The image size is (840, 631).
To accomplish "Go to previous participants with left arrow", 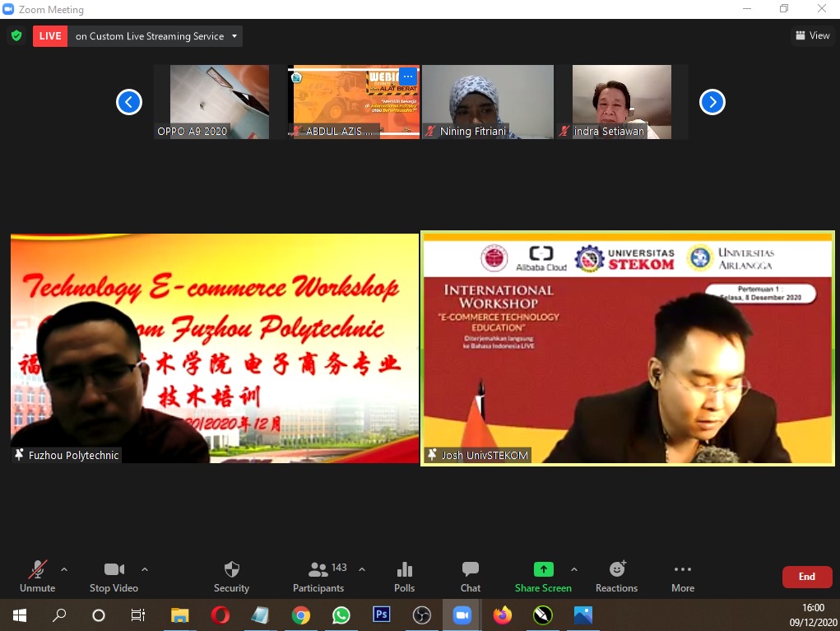I will [129, 102].
